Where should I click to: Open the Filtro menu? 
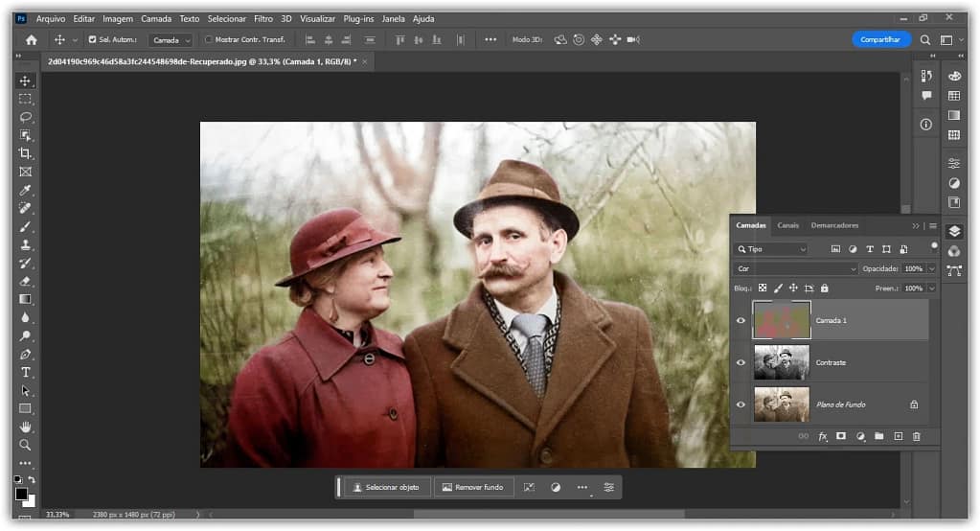tap(263, 19)
